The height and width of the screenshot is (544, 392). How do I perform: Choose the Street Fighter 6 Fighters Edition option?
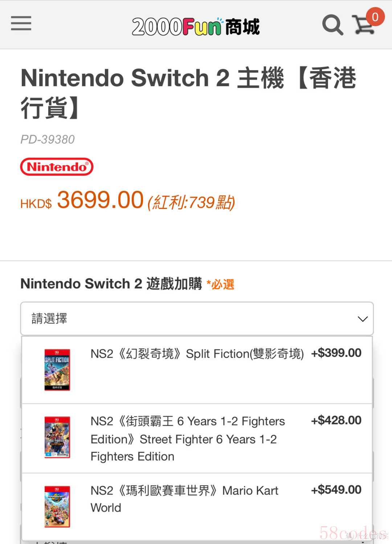tap(187, 439)
